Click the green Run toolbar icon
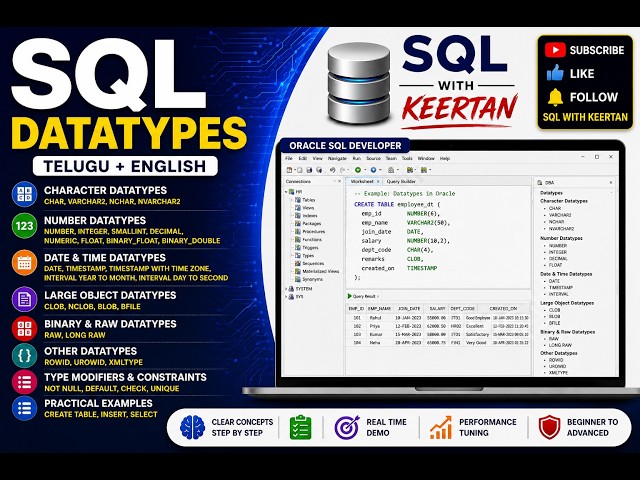This screenshot has width=640, height=480. (358, 170)
